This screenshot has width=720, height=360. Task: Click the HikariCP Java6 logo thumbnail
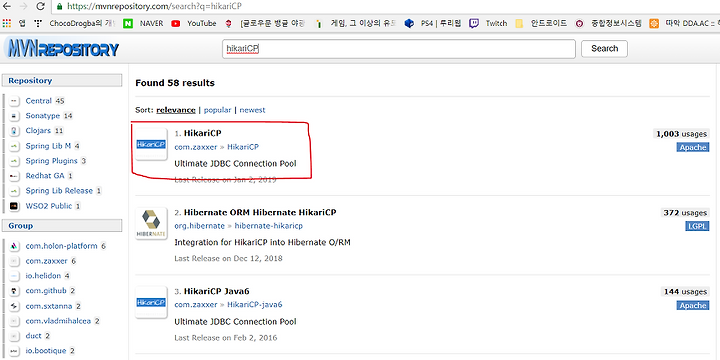(151, 303)
